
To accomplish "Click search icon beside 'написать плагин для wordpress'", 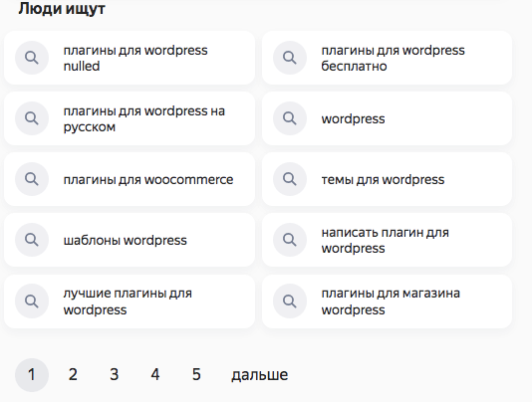I will (290, 240).
